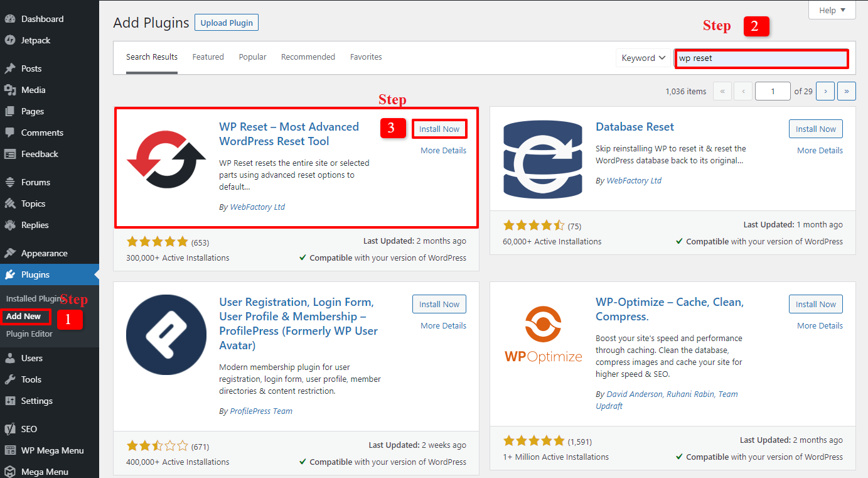Click the Tools wrench icon
The width and height of the screenshot is (868, 478).
pyautogui.click(x=10, y=379)
